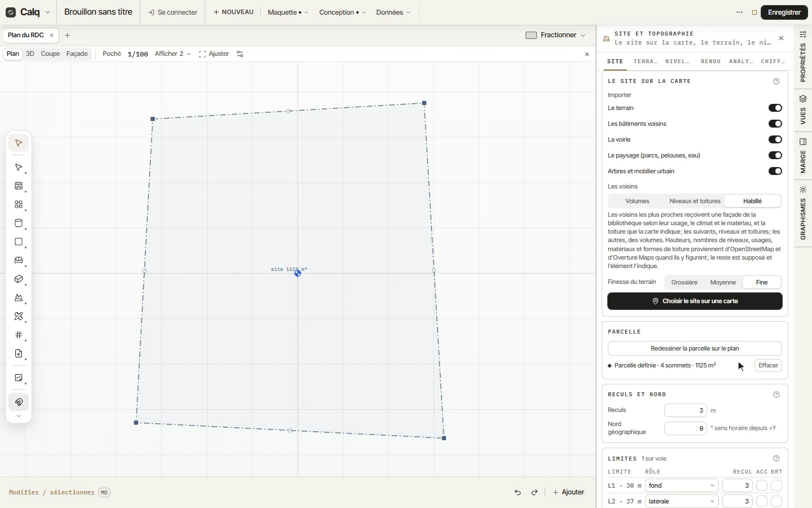Viewport: 812px width, 508px height.
Task: Click the Nord géographique input field
Action: pyautogui.click(x=686, y=428)
